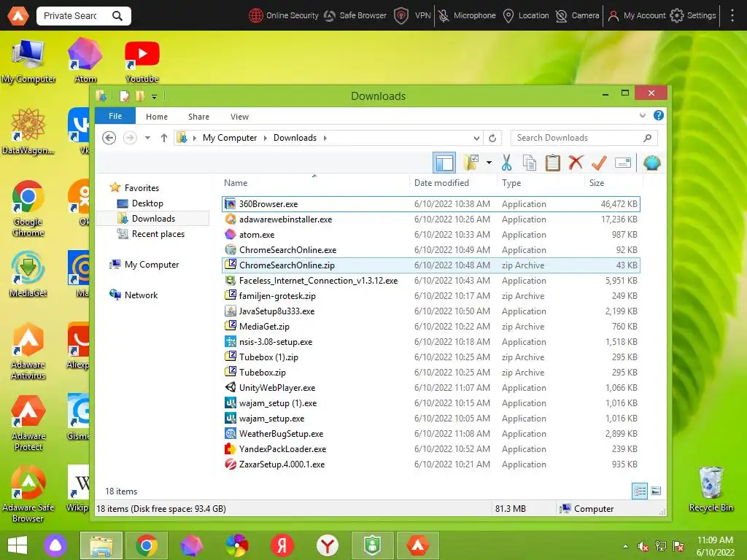Select Recent places in the navigation pane

coord(158,234)
